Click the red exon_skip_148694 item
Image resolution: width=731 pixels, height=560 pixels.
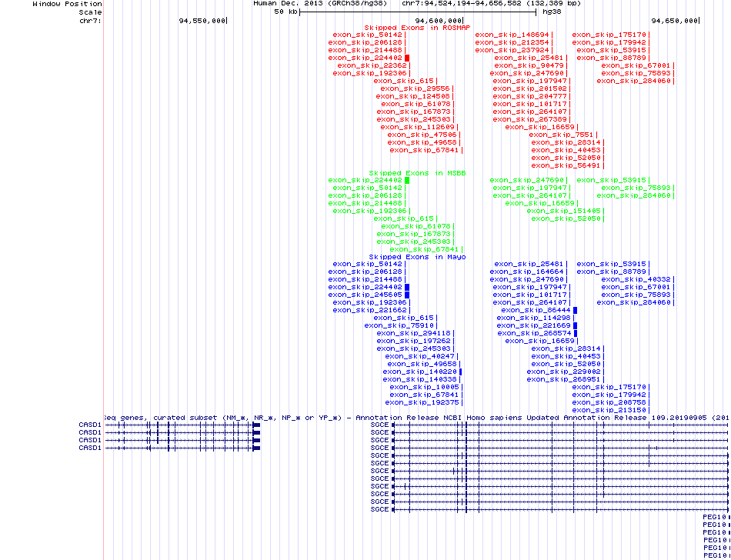pyautogui.click(x=512, y=35)
